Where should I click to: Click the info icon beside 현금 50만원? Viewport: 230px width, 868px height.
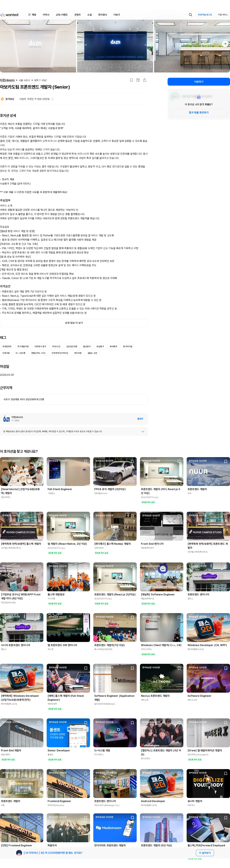(52, 99)
